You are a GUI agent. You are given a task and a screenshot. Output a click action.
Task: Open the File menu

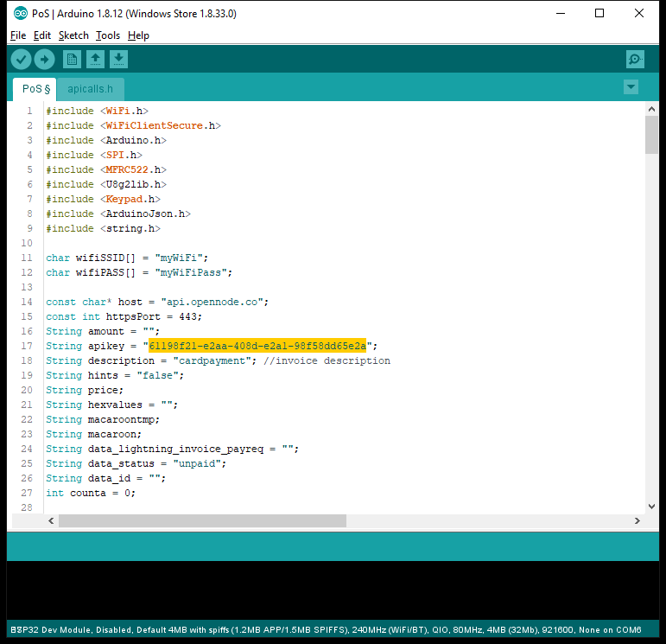18,35
